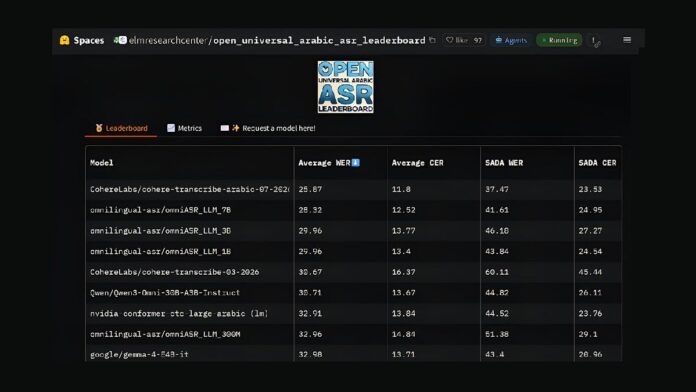Sort by the Average CER column header
Image resolution: width=696 pixels, height=392 pixels.
(417, 163)
